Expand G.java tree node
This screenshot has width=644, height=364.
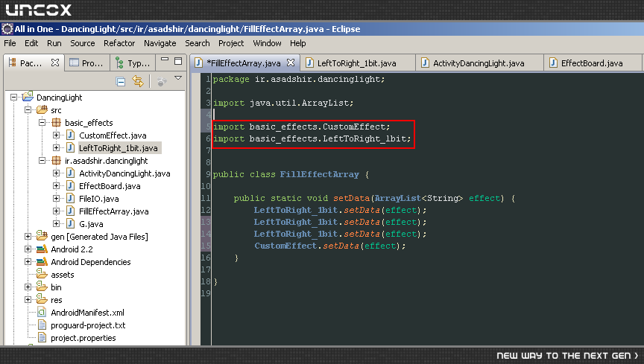point(56,223)
